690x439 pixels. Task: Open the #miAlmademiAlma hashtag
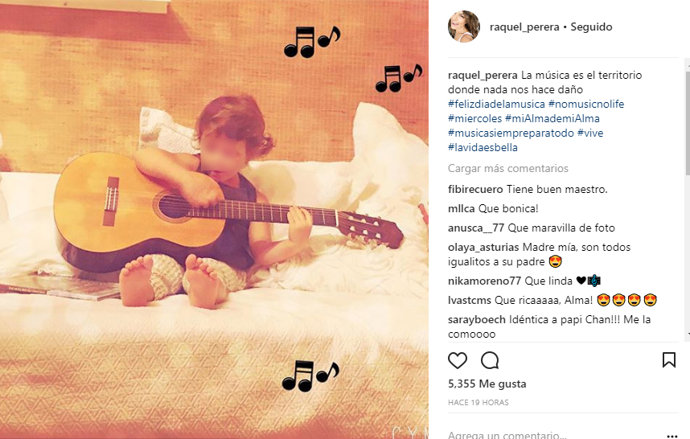[x=552, y=118]
